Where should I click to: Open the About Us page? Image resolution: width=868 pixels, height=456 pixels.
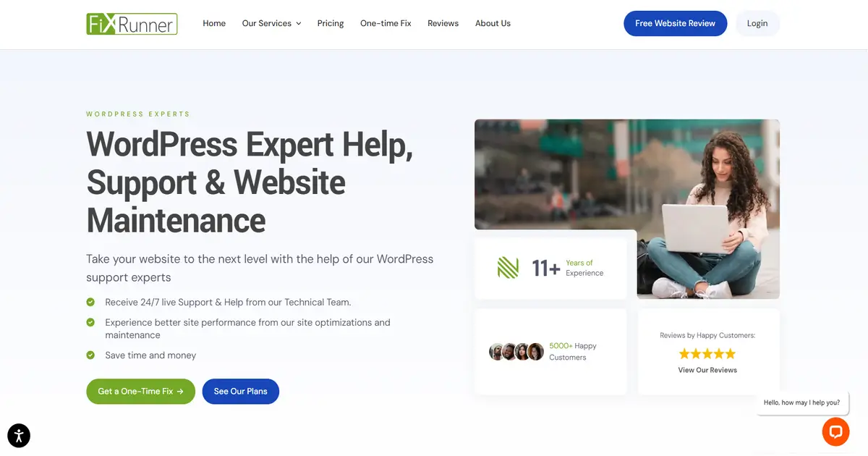point(493,23)
